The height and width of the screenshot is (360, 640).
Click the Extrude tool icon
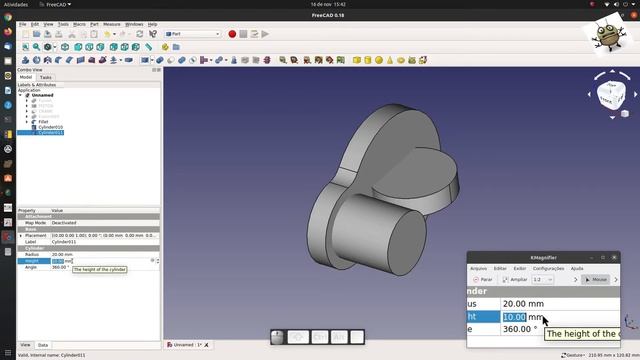coord(25,60)
